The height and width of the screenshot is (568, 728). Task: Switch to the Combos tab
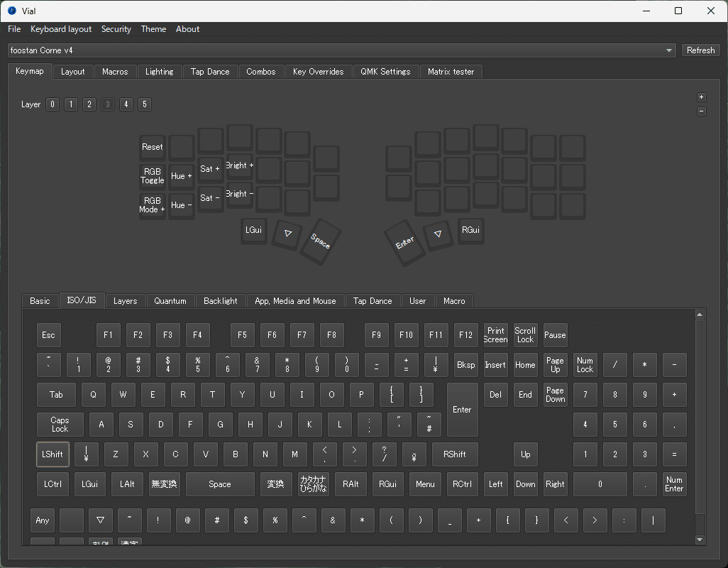click(261, 72)
